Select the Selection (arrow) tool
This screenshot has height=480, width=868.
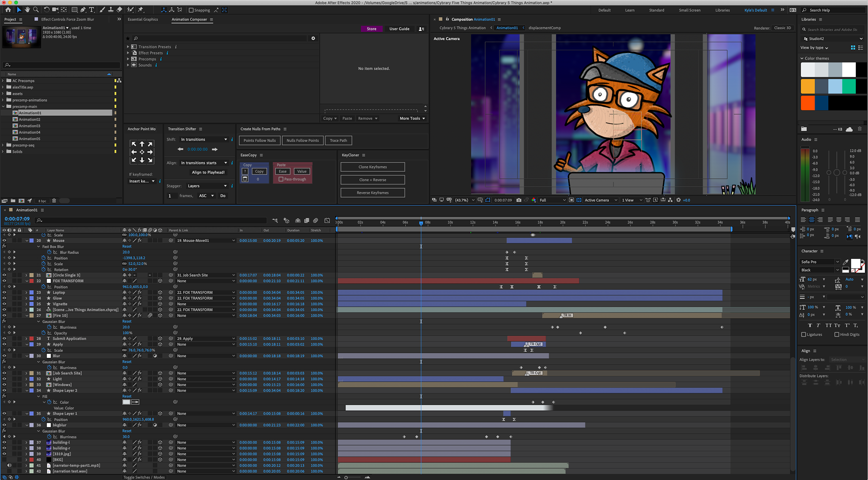[19, 10]
